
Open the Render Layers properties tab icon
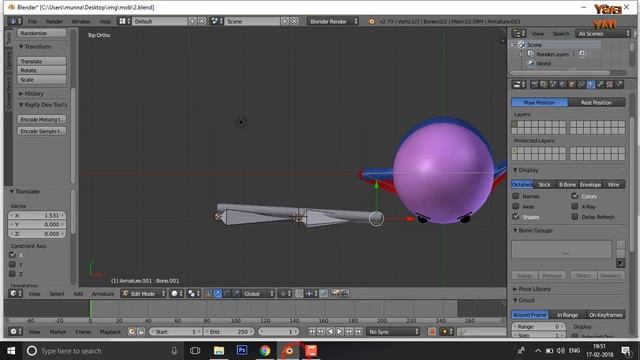click(x=544, y=84)
